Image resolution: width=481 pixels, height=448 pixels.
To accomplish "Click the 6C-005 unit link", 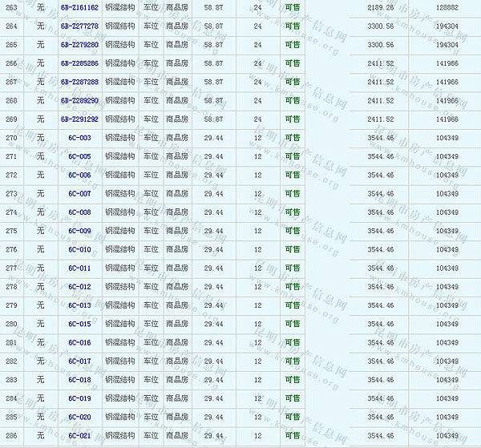I will 79,156.
